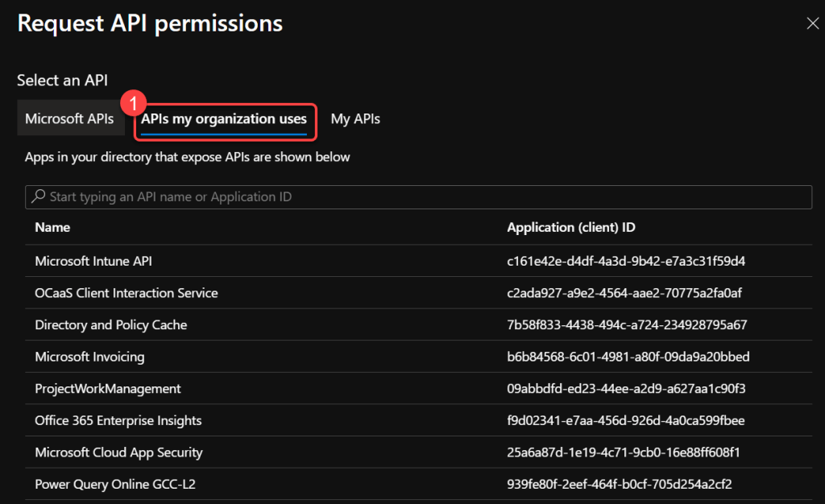
Task: Switch to the Microsoft APIs tab
Action: coord(69,119)
